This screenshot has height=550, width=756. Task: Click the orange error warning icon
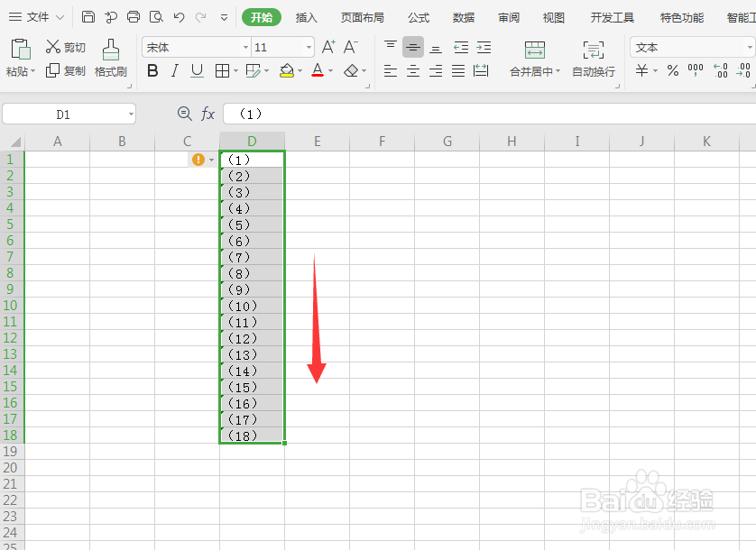(x=198, y=159)
